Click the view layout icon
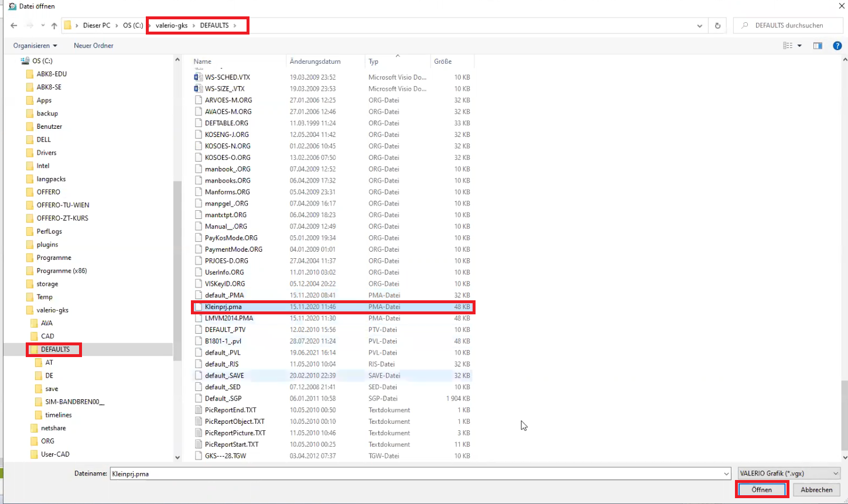 click(x=788, y=46)
